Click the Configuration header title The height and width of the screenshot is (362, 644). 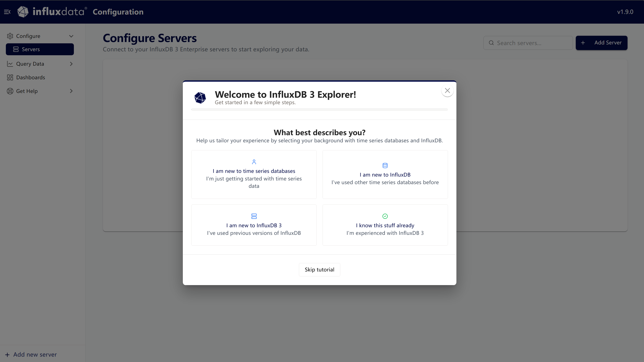tap(118, 12)
